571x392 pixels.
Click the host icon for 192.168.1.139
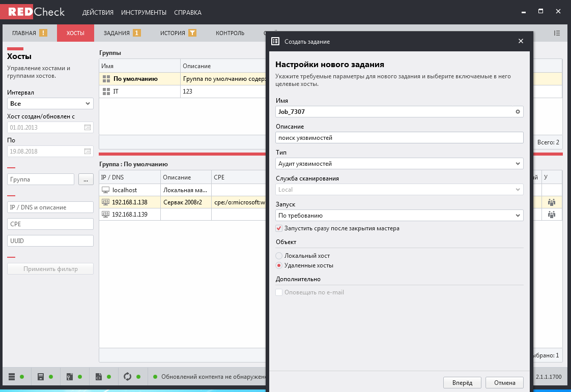(106, 214)
